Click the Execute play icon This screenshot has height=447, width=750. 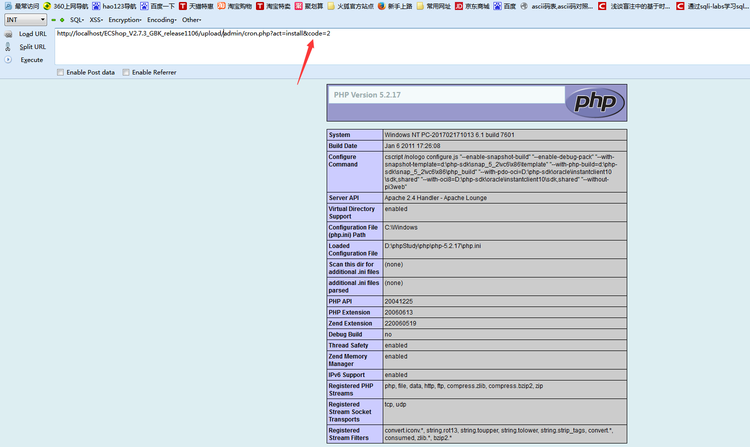point(8,60)
